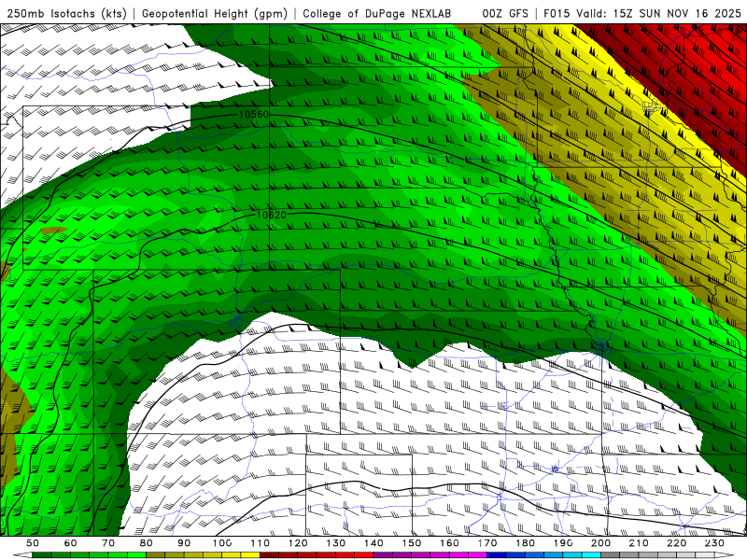This screenshot has width=747, height=560.
Task: Click the 140 label on the color scale
Action: [x=373, y=543]
